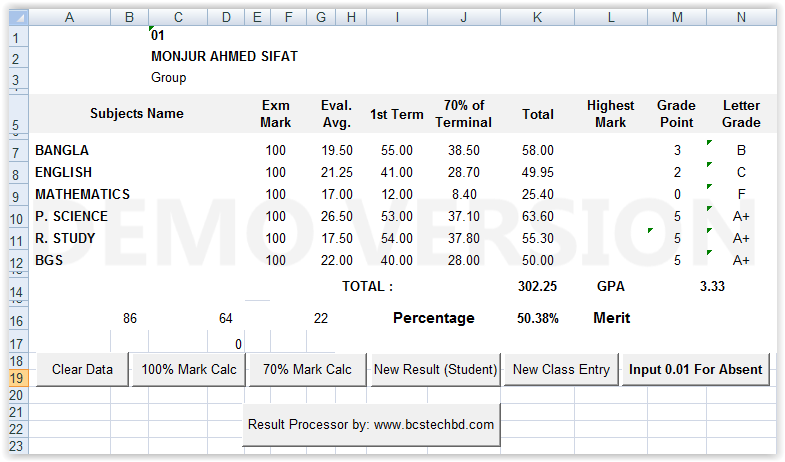Select row 7 header
The width and height of the screenshot is (785, 462).
click(x=19, y=152)
